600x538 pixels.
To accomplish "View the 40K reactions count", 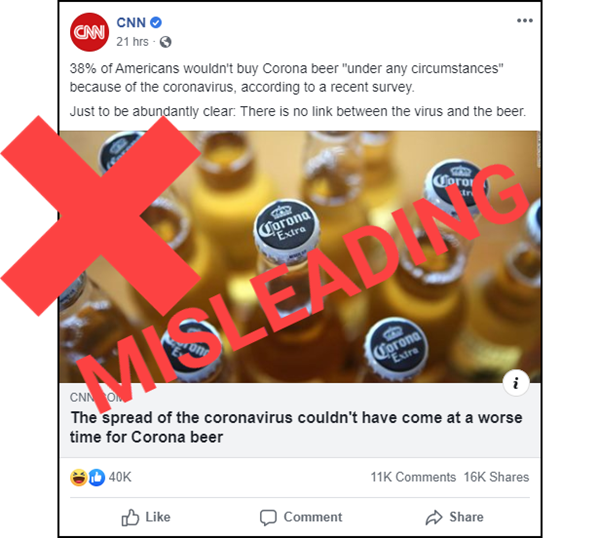I will click(x=120, y=477).
